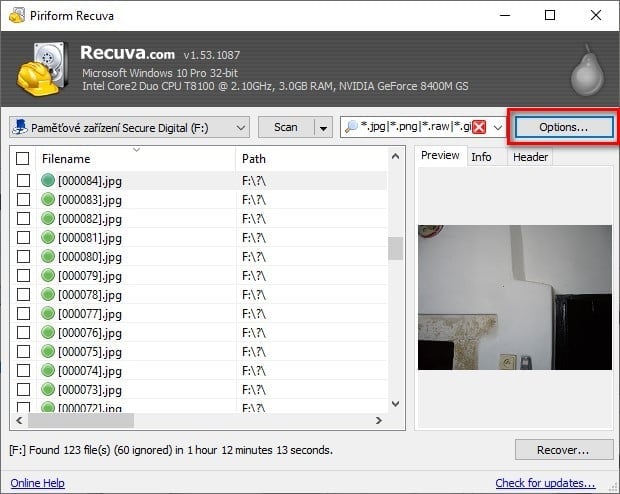The height and width of the screenshot is (494, 620).
Task: Click the Recuva title bar app icon
Action: pos(17,16)
